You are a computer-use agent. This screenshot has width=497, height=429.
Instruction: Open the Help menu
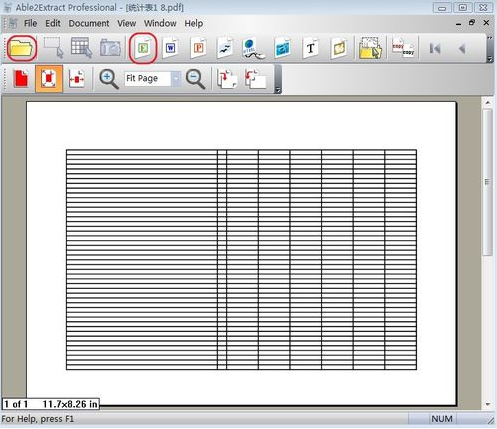[x=194, y=23]
